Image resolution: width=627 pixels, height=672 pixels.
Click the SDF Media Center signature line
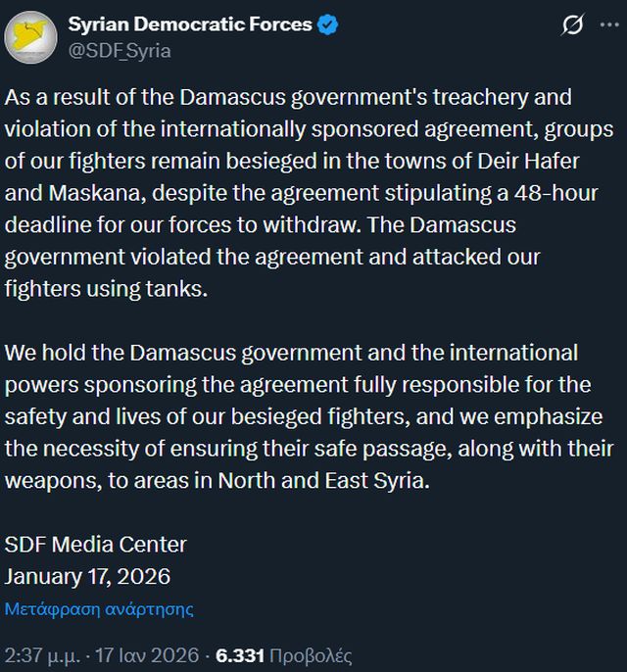(x=96, y=545)
